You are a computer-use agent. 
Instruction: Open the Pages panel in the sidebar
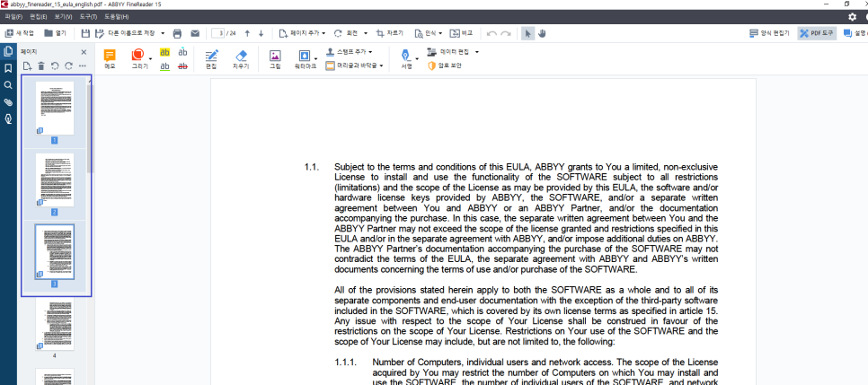[x=8, y=51]
